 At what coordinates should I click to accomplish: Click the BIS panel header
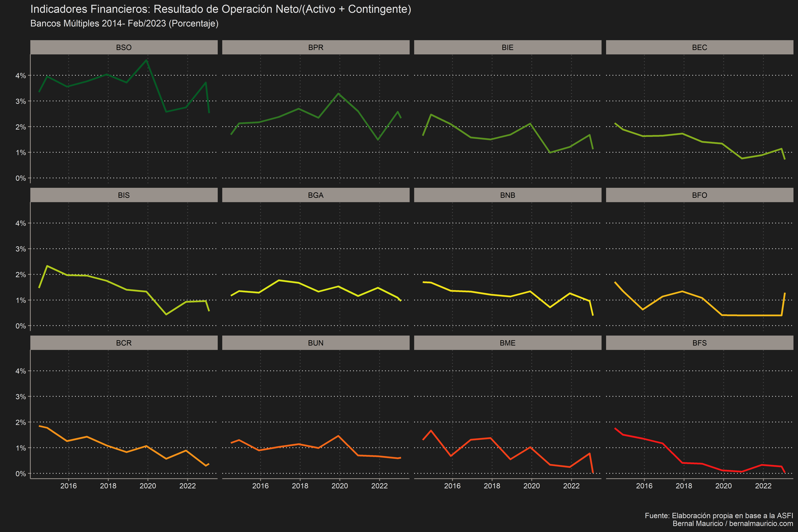124,195
